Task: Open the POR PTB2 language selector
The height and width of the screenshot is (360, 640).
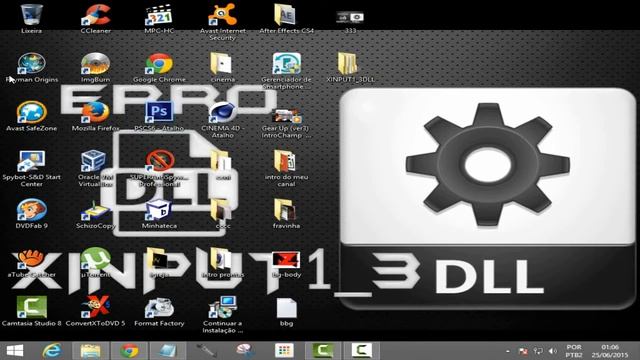Action: (574, 351)
